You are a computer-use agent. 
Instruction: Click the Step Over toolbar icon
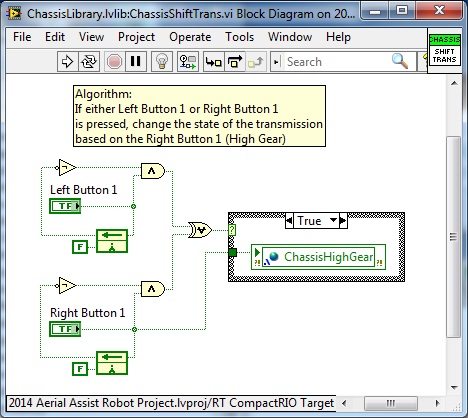235,61
